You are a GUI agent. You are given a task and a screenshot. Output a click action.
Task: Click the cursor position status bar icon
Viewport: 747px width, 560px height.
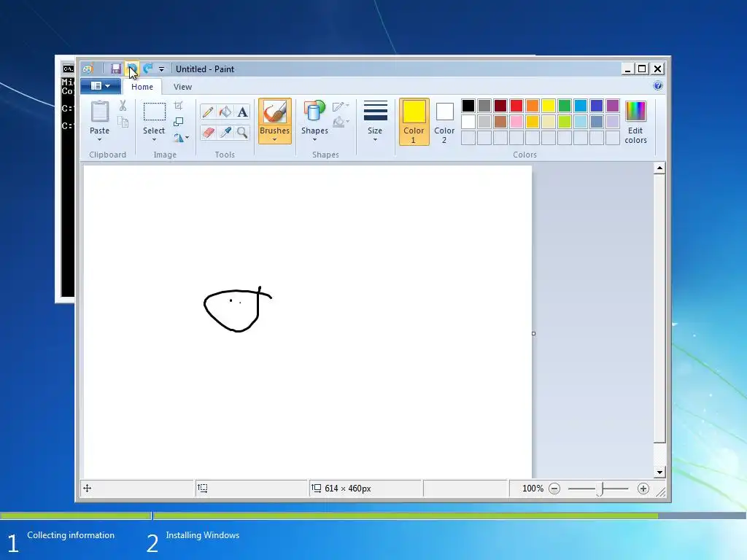88,488
